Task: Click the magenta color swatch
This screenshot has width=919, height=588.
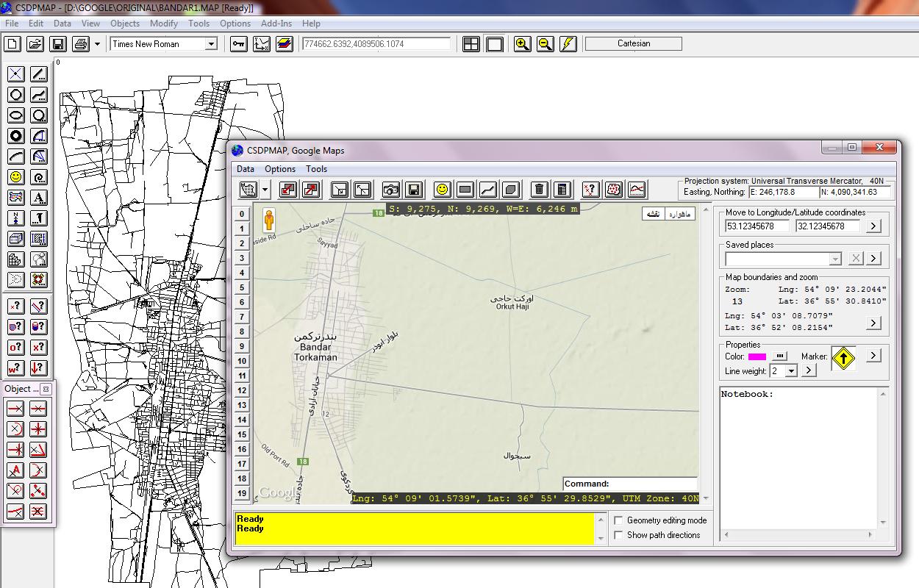Action: (757, 356)
